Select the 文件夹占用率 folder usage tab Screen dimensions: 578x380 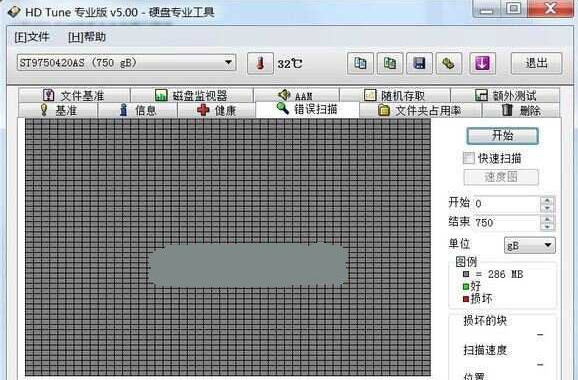click(420, 110)
